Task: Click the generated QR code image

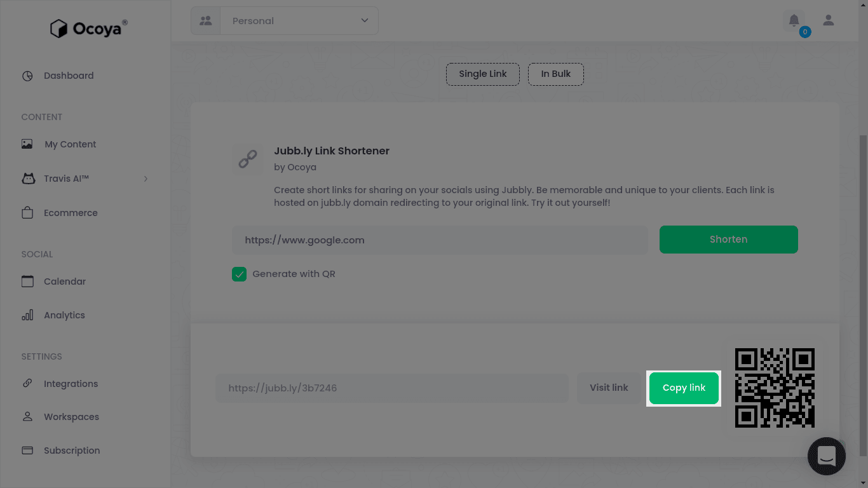Action: [775, 388]
